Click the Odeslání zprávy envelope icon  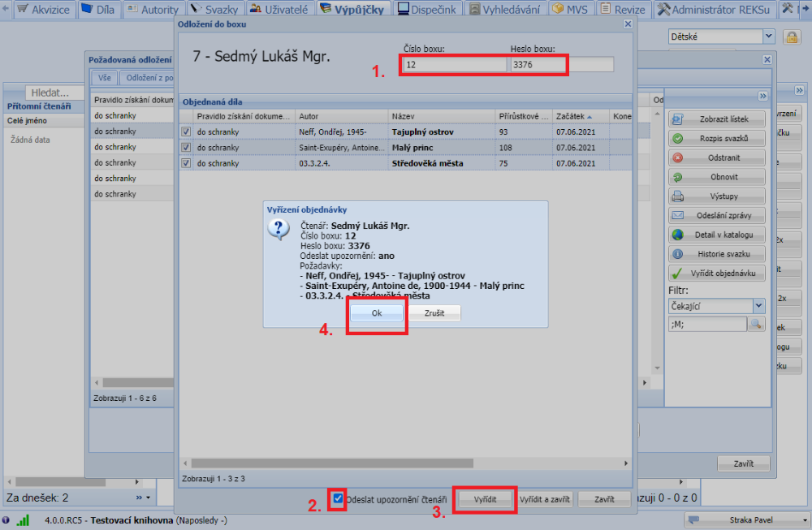pyautogui.click(x=678, y=216)
